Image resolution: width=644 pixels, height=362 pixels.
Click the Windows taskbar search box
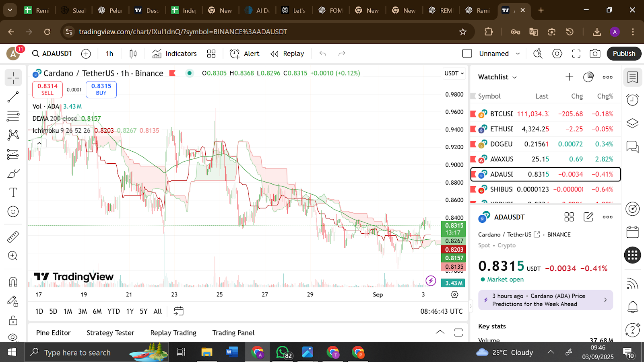pyautogui.click(x=77, y=353)
